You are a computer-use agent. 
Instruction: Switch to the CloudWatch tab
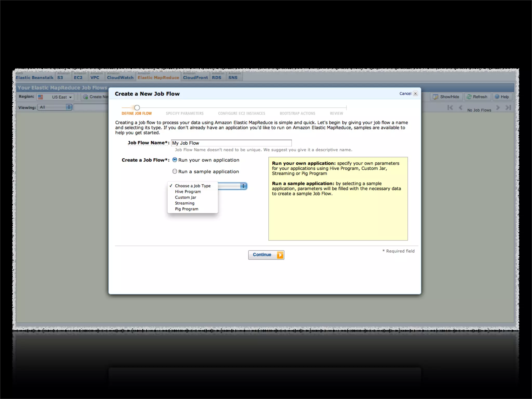click(x=120, y=77)
